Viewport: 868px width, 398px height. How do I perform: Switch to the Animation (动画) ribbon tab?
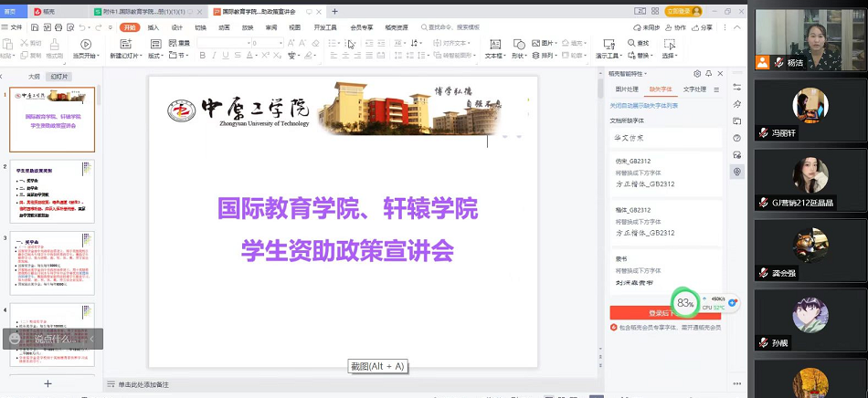coord(224,27)
